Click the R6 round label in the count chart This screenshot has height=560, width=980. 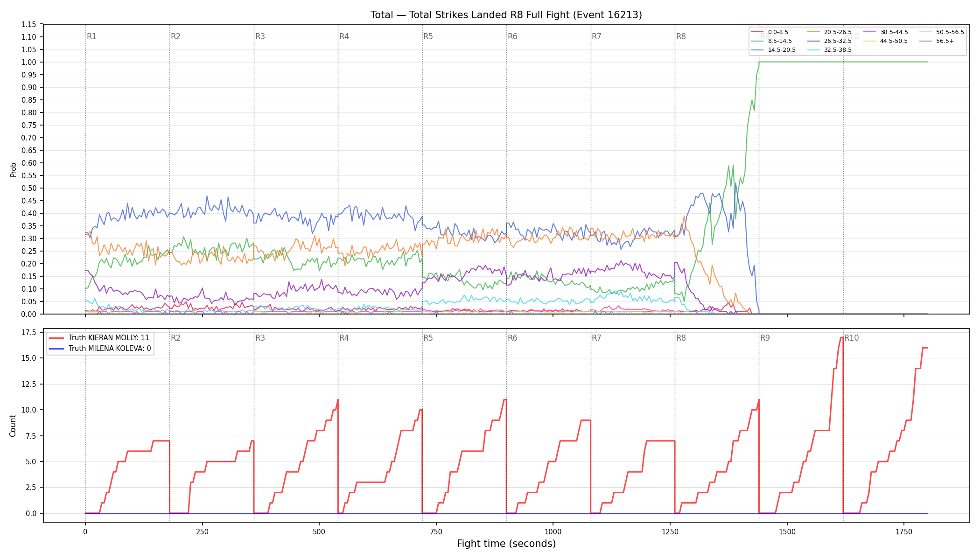coord(512,338)
